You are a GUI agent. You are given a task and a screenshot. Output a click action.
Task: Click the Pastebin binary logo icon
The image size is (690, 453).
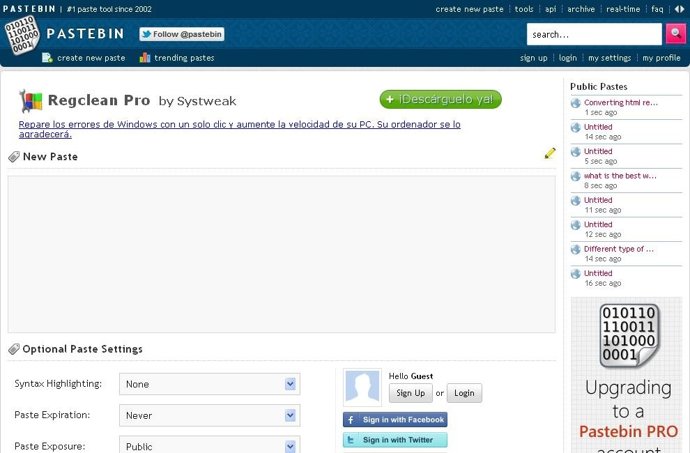22,36
